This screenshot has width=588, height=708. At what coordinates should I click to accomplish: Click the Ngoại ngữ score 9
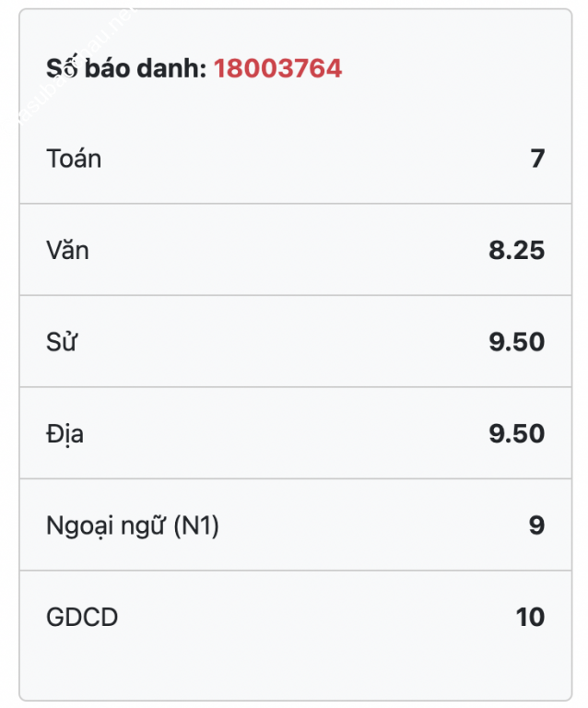(537, 525)
